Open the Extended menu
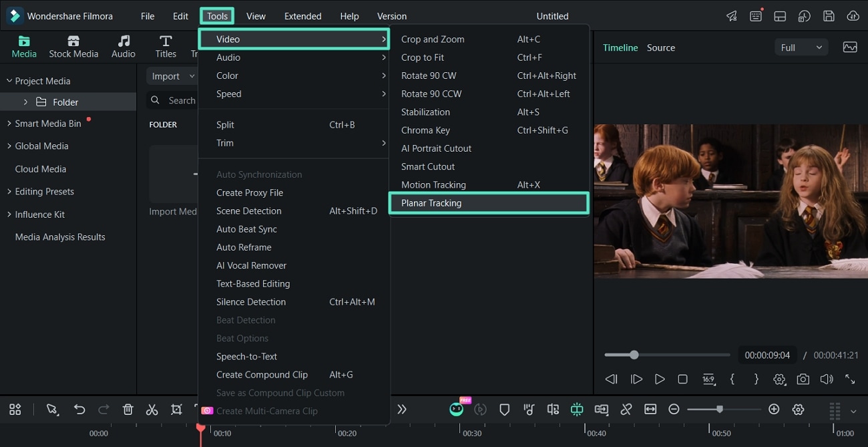 tap(302, 16)
